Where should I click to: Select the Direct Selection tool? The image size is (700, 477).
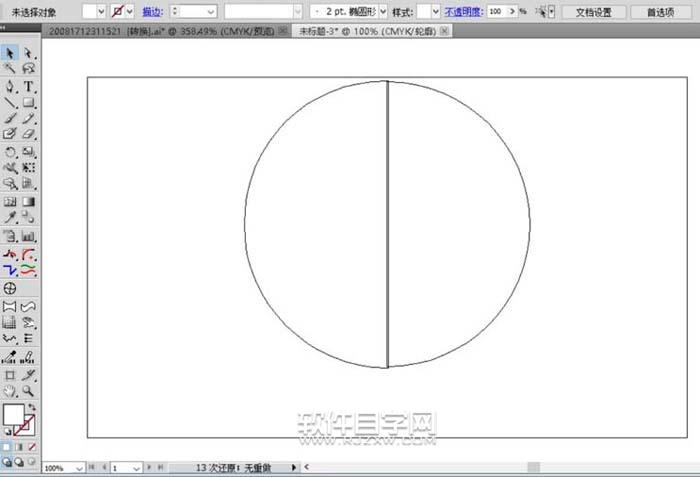coord(29,53)
